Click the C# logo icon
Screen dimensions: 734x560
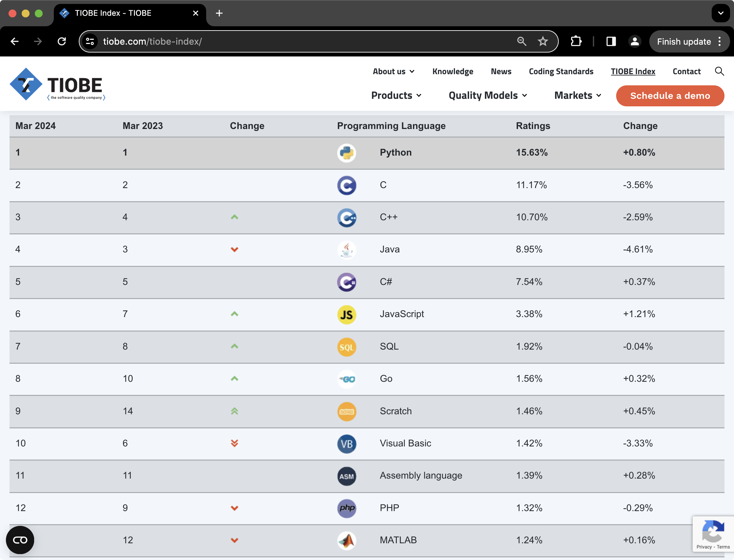point(347,282)
